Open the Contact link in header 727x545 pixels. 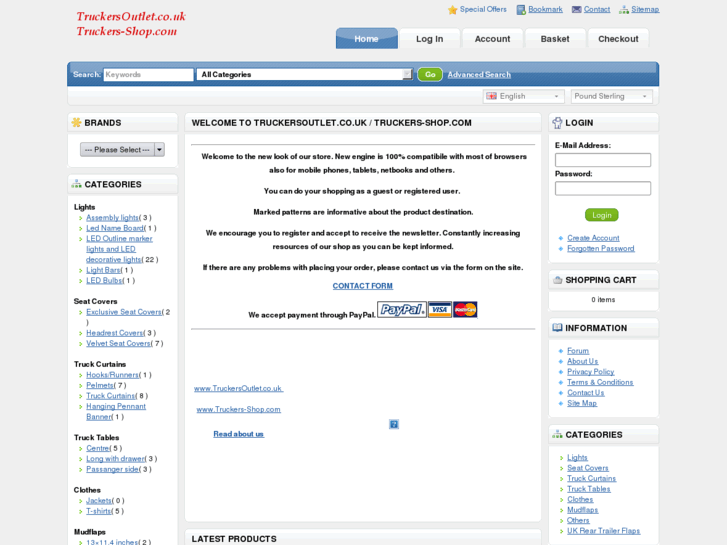(x=597, y=9)
